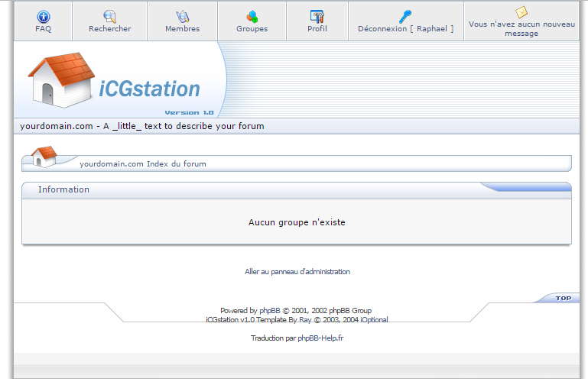Go to yourdomain.com Index du forum
588x388 pixels.
click(x=143, y=164)
